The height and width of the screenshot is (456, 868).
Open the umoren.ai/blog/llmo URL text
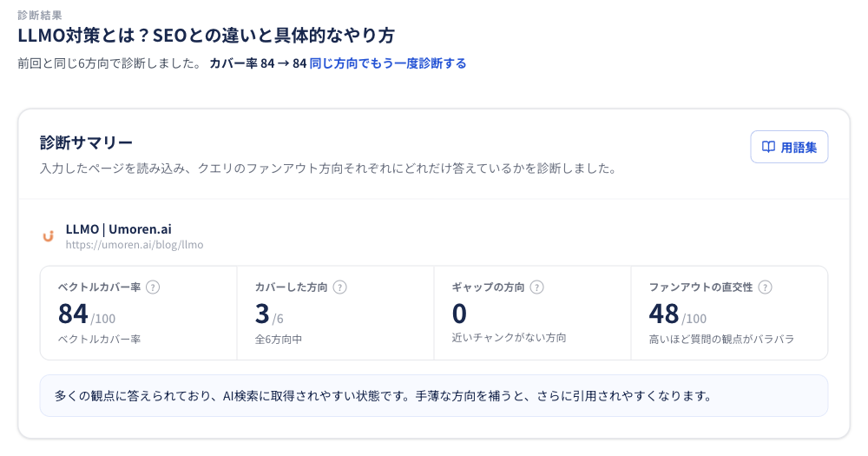click(x=135, y=245)
